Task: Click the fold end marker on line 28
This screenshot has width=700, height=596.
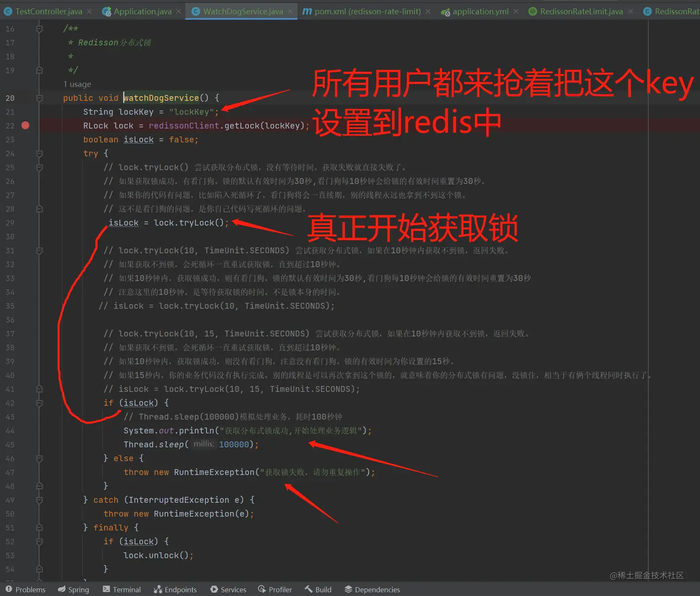Action: click(x=39, y=209)
